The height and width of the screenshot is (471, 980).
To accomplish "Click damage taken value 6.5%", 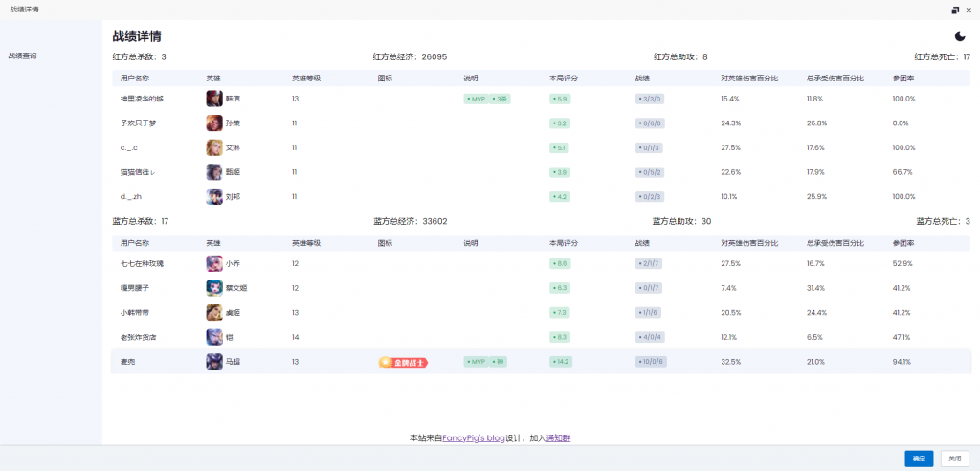I will click(x=815, y=337).
